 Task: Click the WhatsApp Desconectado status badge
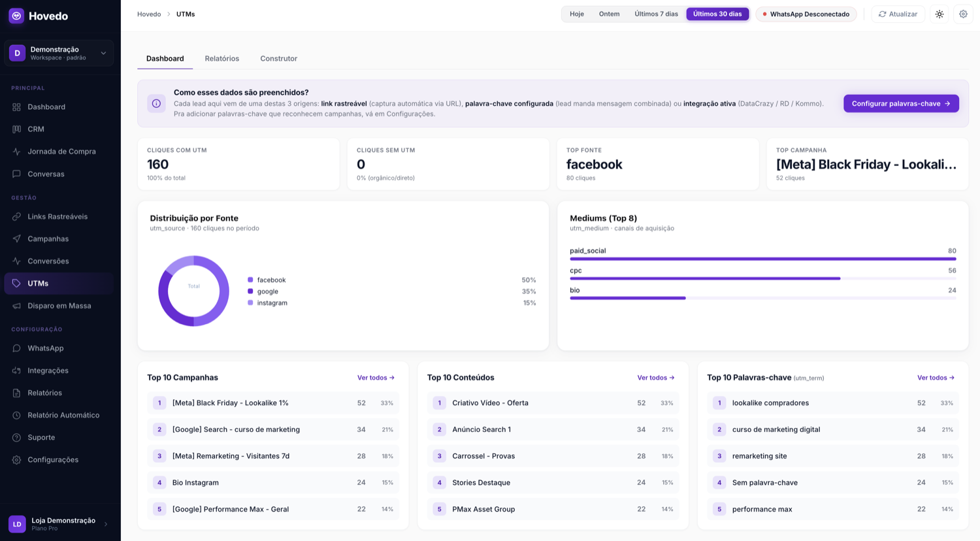(x=806, y=14)
